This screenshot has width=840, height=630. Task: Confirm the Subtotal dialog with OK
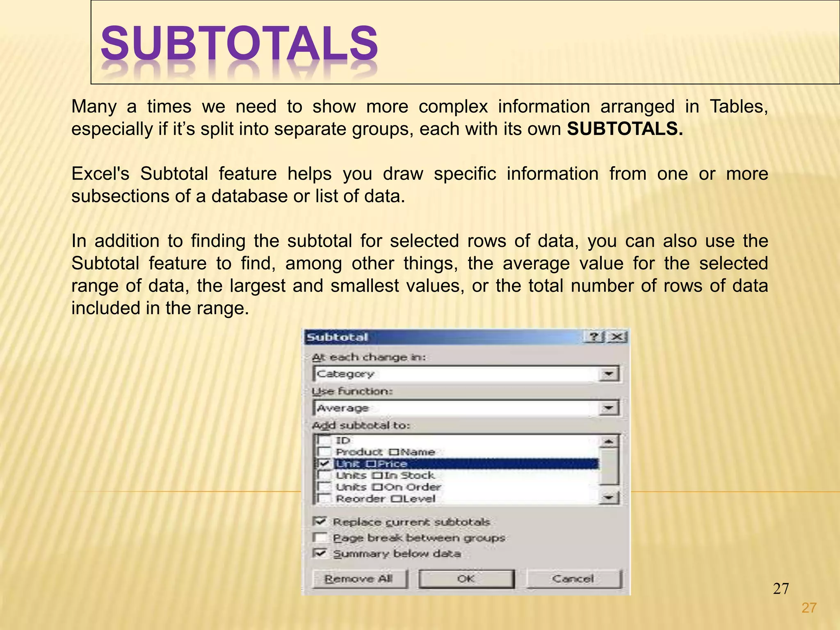[466, 579]
